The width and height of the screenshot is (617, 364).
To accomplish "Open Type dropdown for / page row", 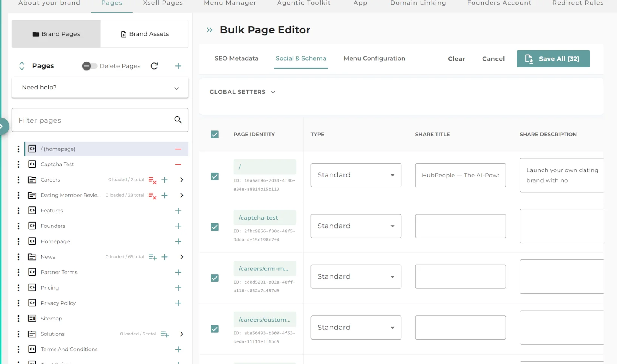I will pos(356,175).
